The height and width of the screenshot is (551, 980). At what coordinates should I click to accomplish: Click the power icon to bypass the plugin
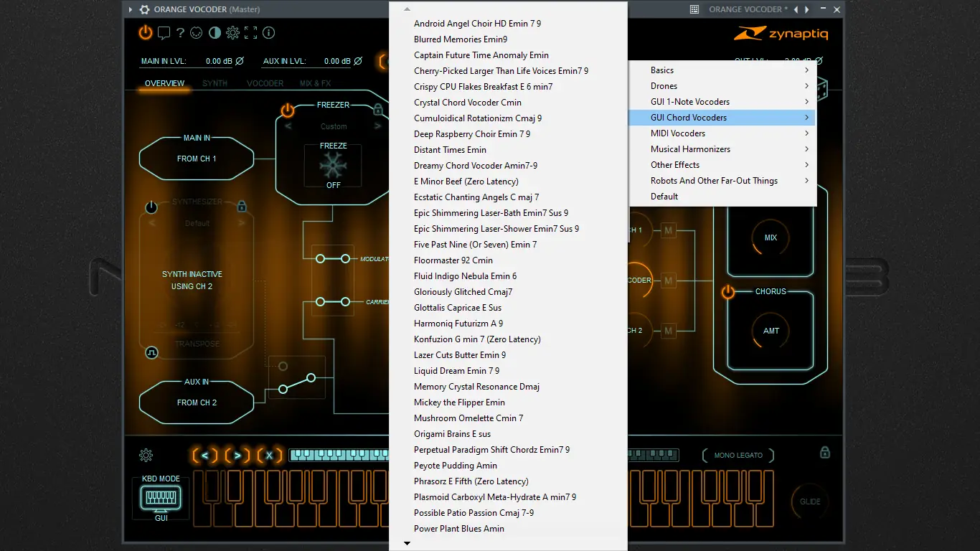point(145,32)
